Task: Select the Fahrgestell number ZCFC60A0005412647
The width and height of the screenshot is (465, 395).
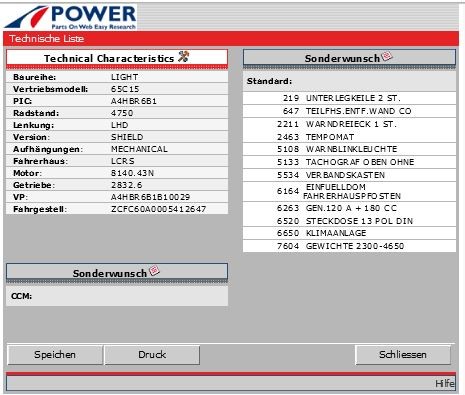Action: coord(158,209)
